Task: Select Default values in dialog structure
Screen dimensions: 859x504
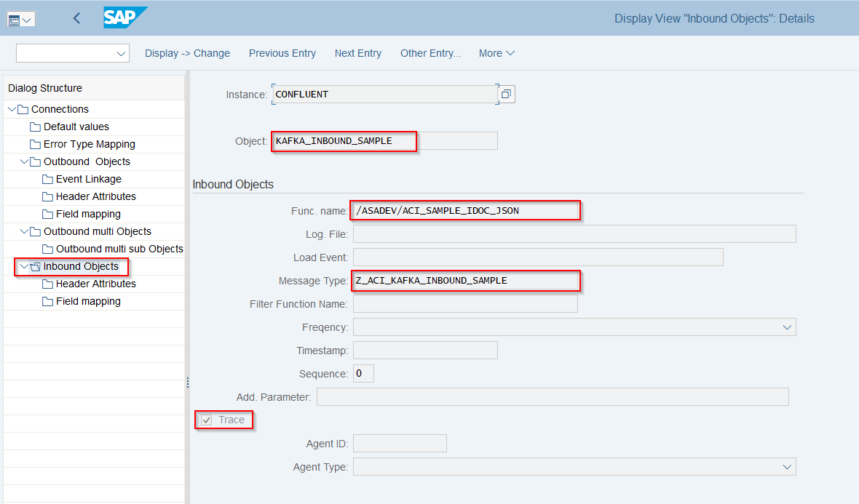Action: (76, 127)
